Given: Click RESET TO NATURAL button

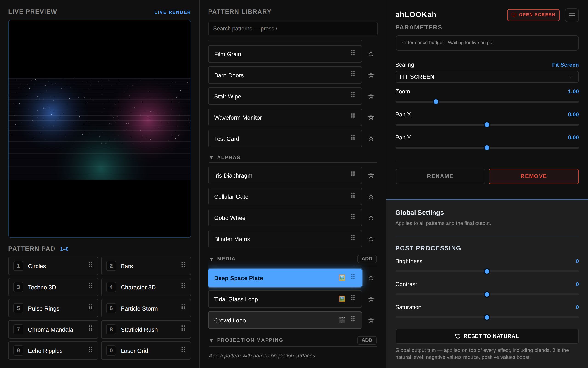Looking at the screenshot, I should coord(487,336).
